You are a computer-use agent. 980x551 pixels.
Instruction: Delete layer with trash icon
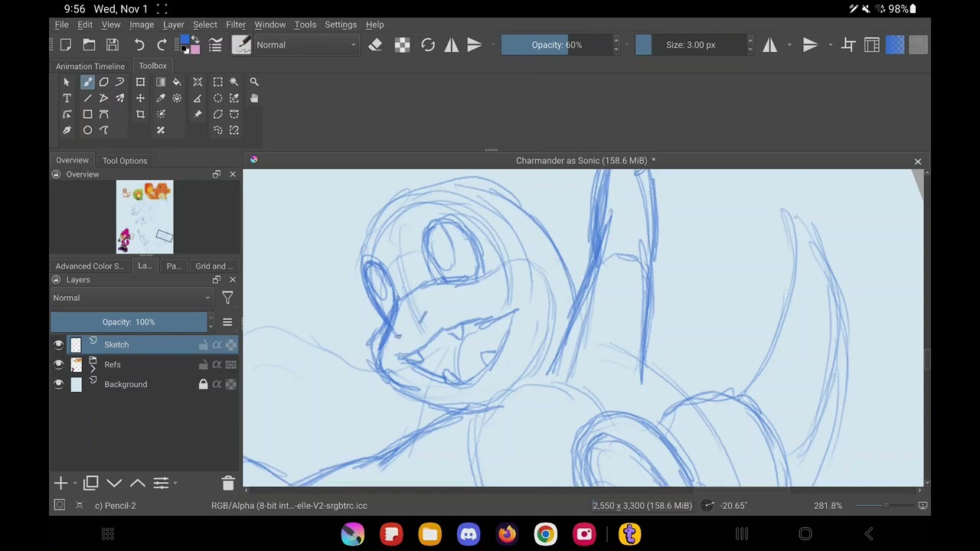coord(227,483)
